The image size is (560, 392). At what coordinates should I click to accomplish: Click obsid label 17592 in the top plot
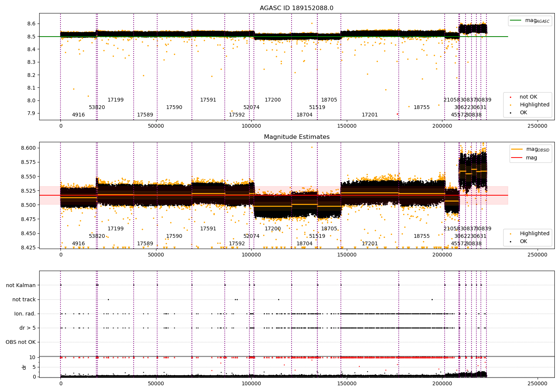[237, 115]
